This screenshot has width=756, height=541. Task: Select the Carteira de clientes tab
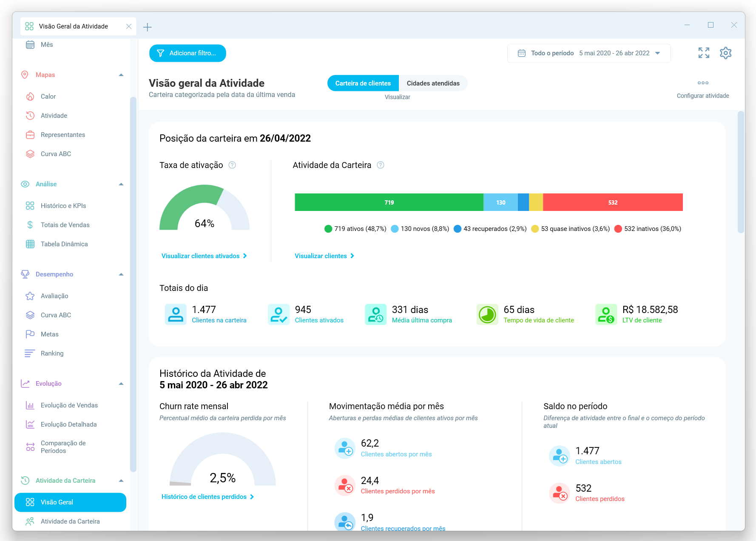pyautogui.click(x=363, y=83)
